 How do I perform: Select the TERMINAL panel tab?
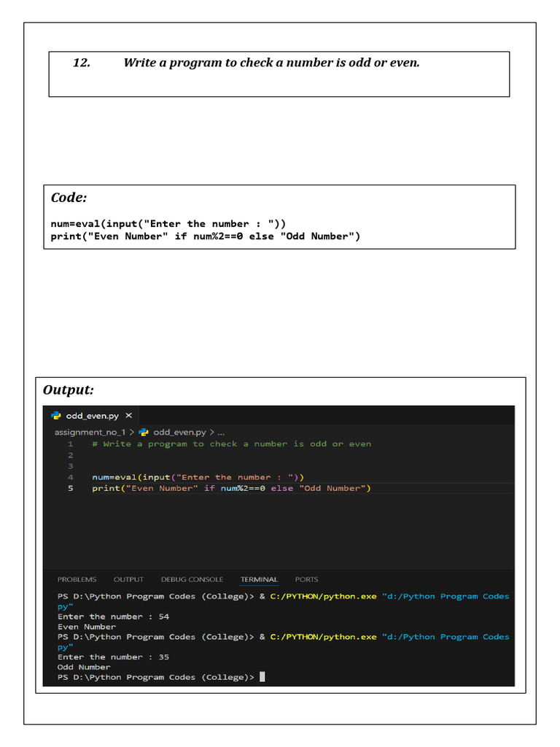[x=259, y=580]
